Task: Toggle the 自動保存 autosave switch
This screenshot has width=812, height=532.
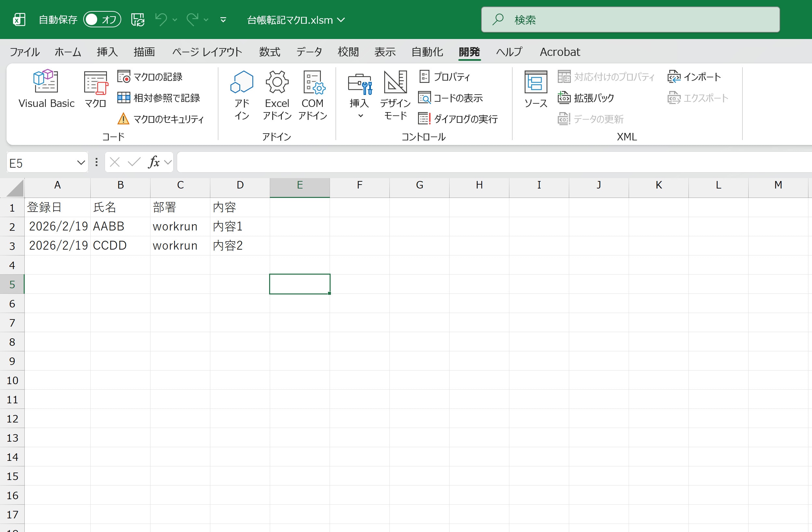Action: click(102, 20)
